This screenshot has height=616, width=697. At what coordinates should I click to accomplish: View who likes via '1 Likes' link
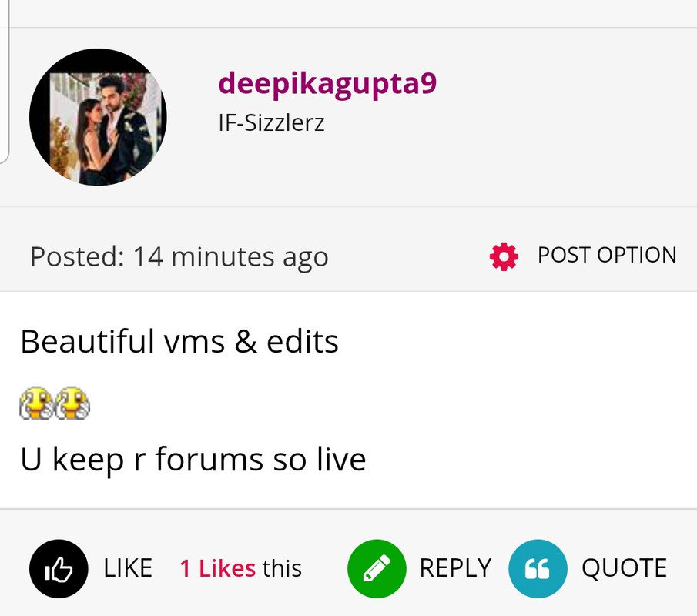point(218,568)
